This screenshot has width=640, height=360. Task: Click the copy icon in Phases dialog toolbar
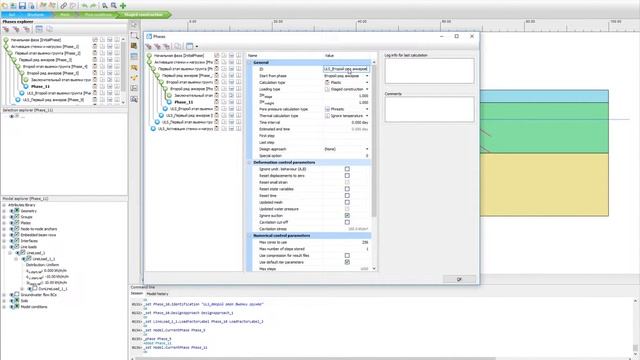(x=178, y=46)
